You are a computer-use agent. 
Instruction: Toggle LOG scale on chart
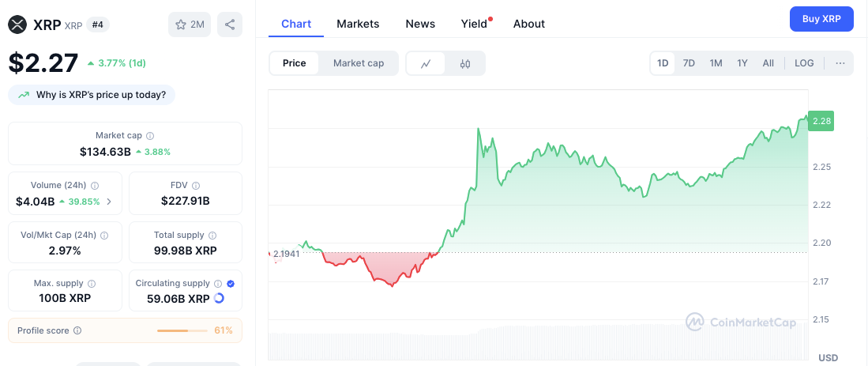click(x=804, y=63)
